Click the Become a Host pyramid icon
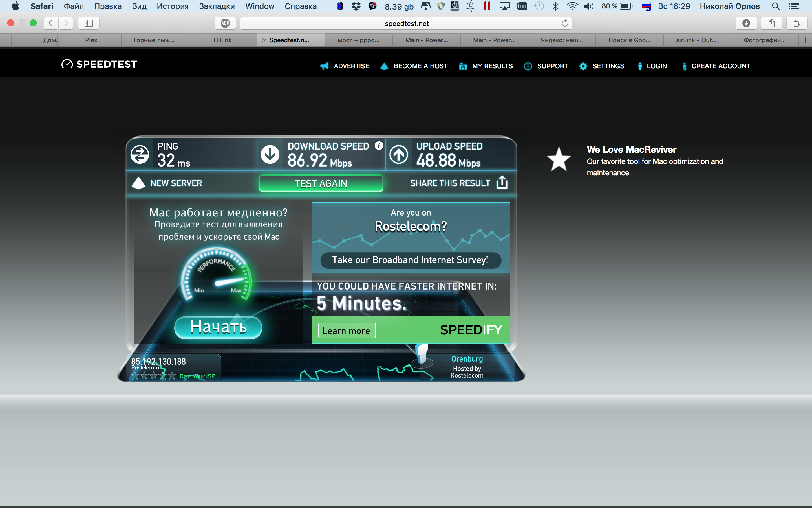 (384, 66)
